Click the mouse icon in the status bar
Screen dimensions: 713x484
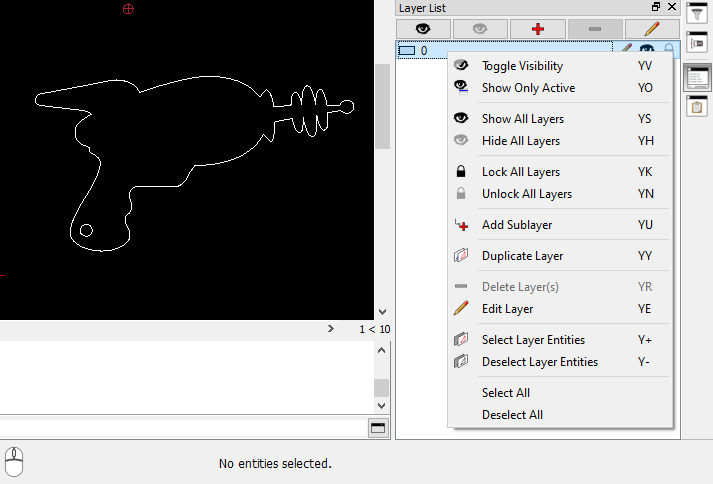coord(14,462)
